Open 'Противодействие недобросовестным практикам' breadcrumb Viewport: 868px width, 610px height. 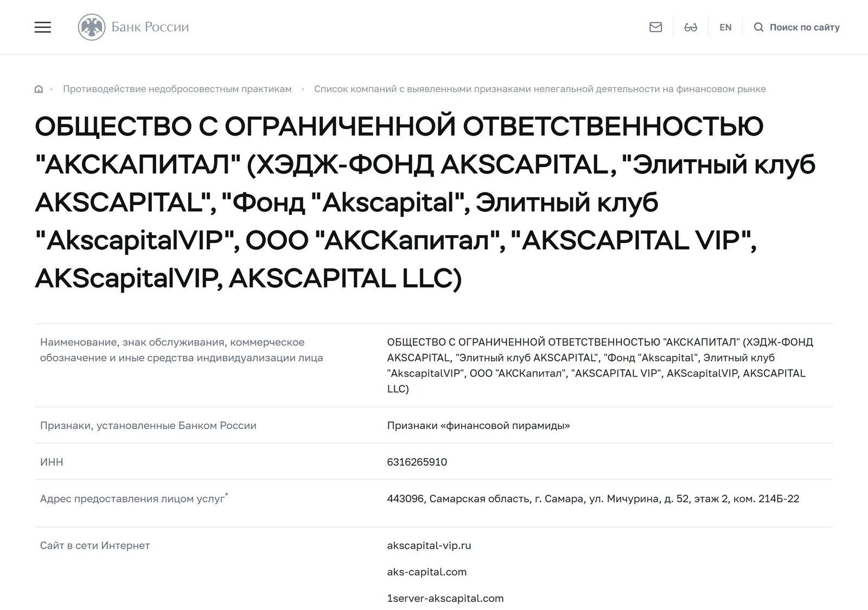coord(177,89)
